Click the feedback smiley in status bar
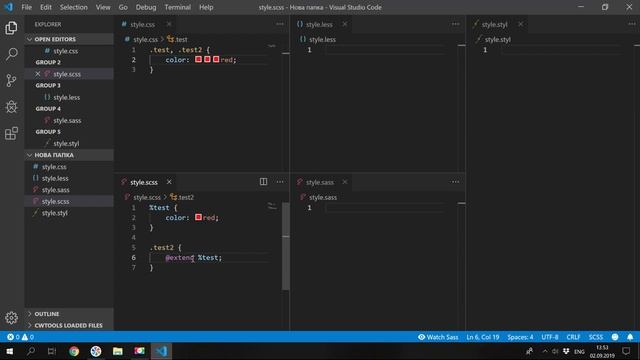The width and height of the screenshot is (640, 360). pos(615,337)
